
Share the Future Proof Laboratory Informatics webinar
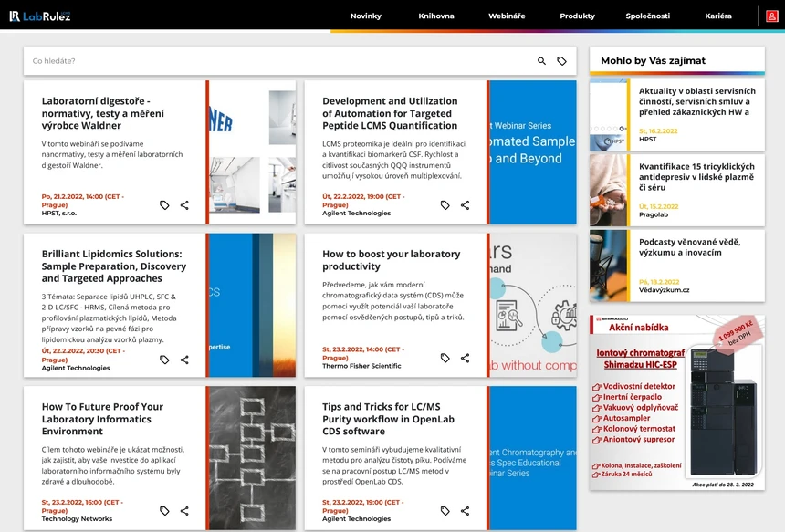coord(184,511)
